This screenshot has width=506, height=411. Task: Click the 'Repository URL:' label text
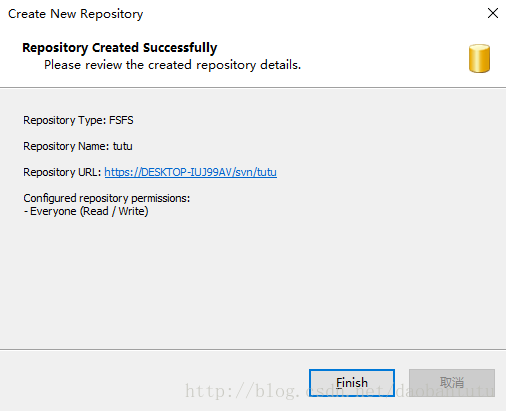tap(62, 172)
